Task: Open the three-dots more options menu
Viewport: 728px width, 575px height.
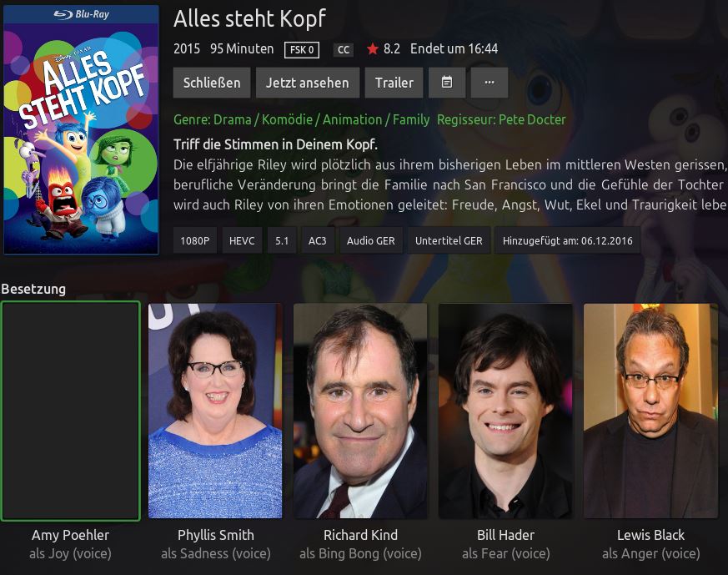Action: tap(490, 83)
